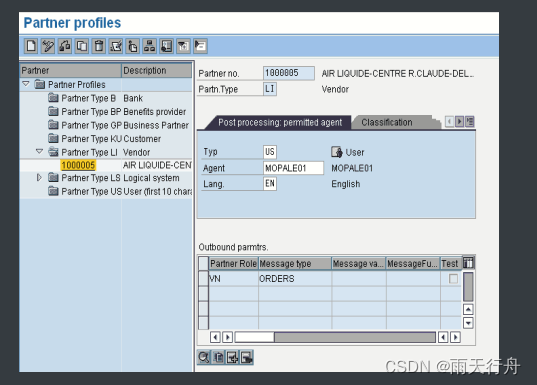Image resolution: width=537 pixels, height=385 pixels.
Task: Select partner 1000005 in the tree
Action: (x=78, y=165)
